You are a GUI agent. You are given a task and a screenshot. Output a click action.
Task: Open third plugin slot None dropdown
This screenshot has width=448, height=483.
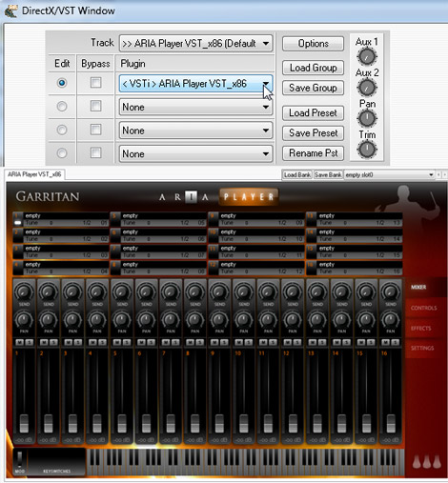click(x=195, y=131)
